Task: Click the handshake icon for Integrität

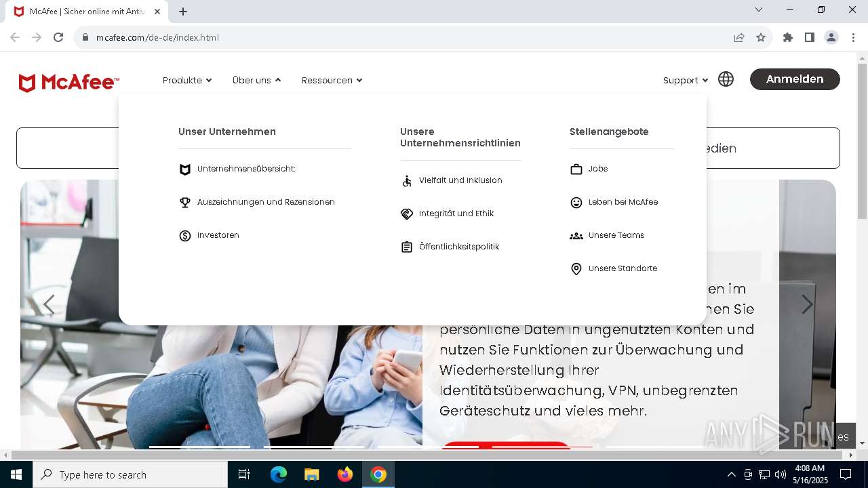Action: coord(406,214)
